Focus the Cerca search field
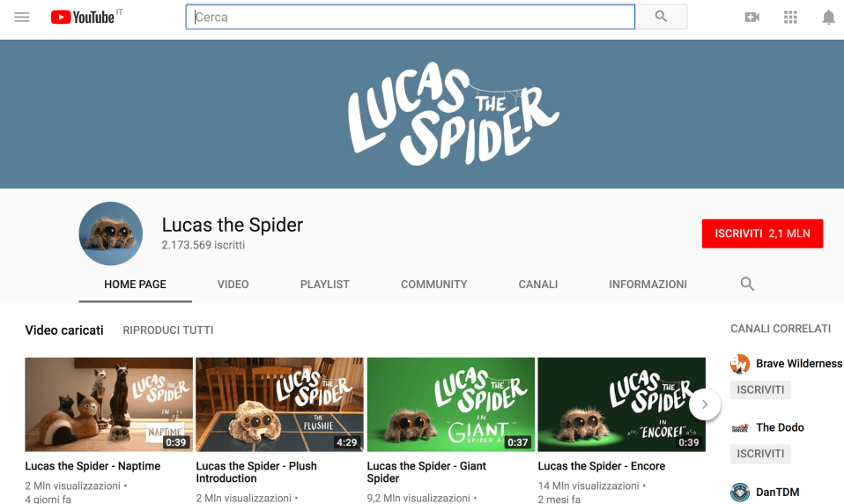 click(x=411, y=17)
